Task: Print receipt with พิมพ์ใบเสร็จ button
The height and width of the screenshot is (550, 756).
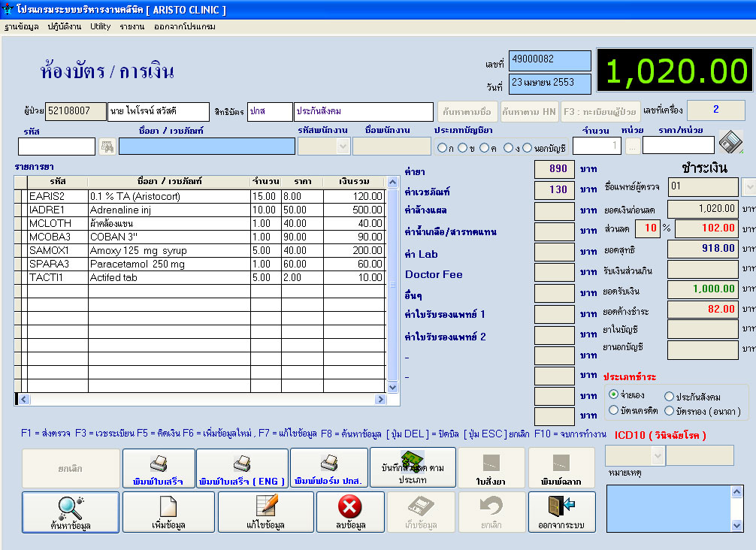Action: (x=158, y=468)
